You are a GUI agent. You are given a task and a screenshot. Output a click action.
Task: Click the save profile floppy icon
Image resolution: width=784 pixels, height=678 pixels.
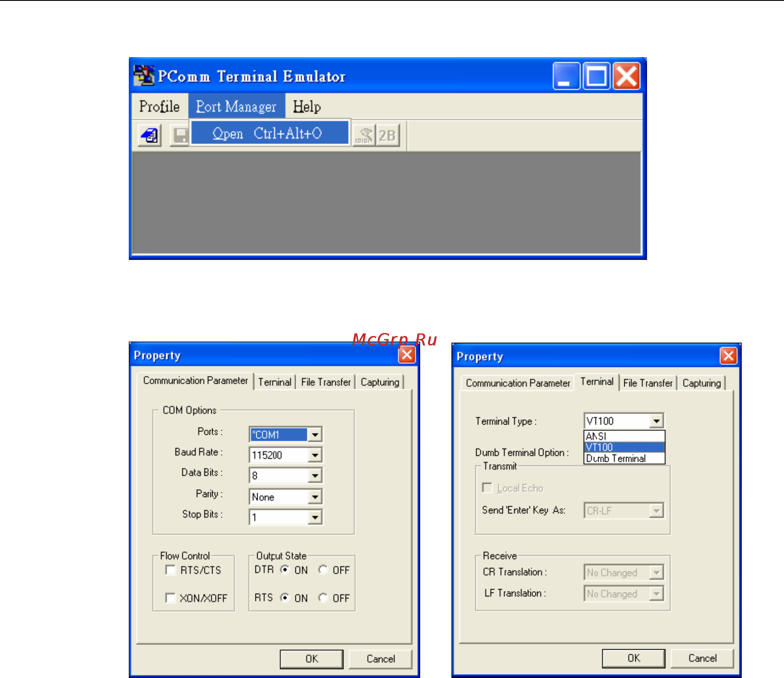click(x=180, y=136)
